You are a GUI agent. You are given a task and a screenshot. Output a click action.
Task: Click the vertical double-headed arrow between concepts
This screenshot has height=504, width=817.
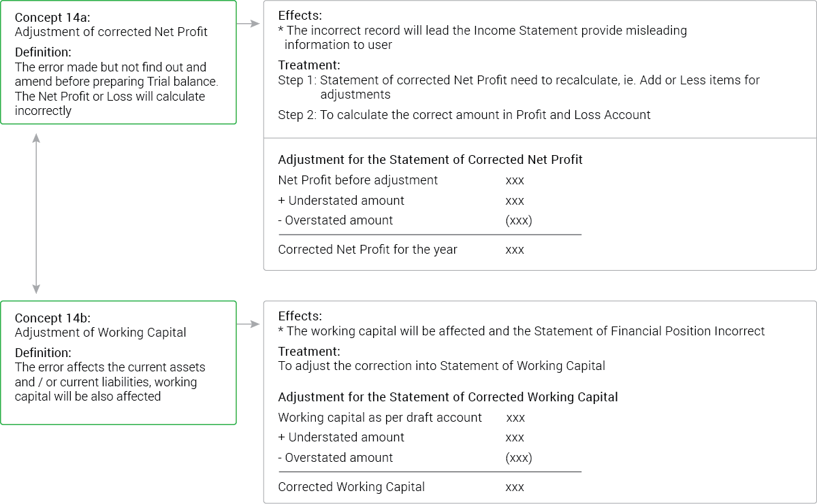(36, 213)
